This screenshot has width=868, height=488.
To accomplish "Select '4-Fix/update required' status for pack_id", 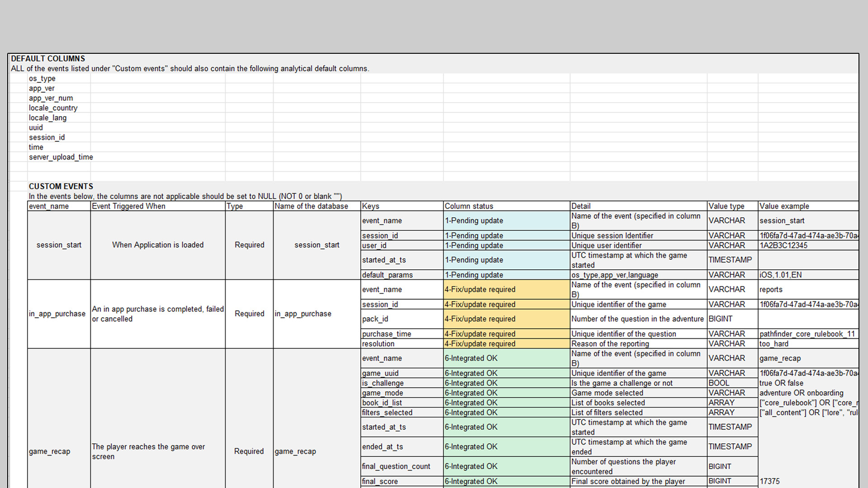I will 506,319.
